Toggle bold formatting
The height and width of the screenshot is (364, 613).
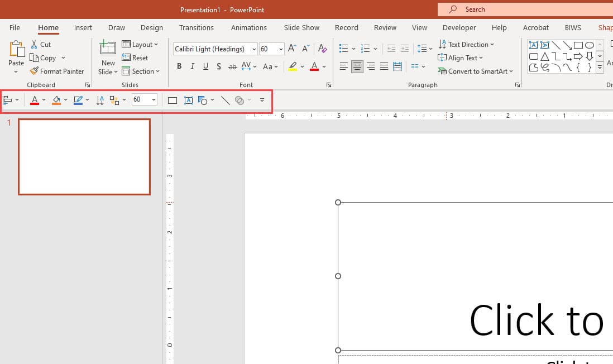(x=179, y=66)
